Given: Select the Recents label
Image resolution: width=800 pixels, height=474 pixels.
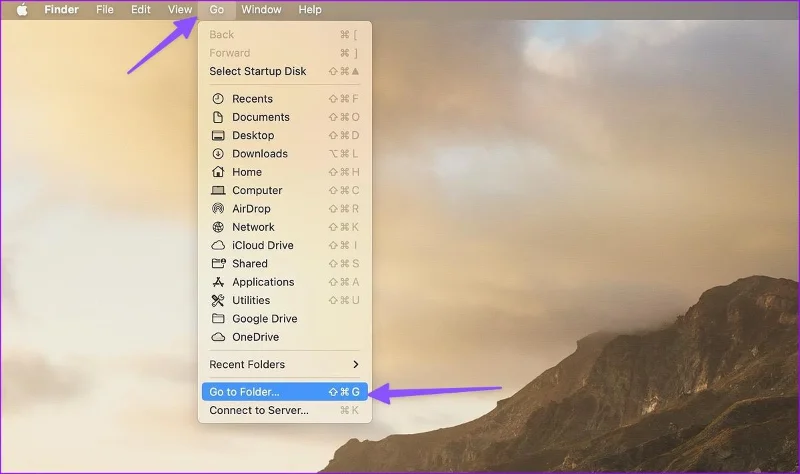Looking at the screenshot, I should [252, 98].
